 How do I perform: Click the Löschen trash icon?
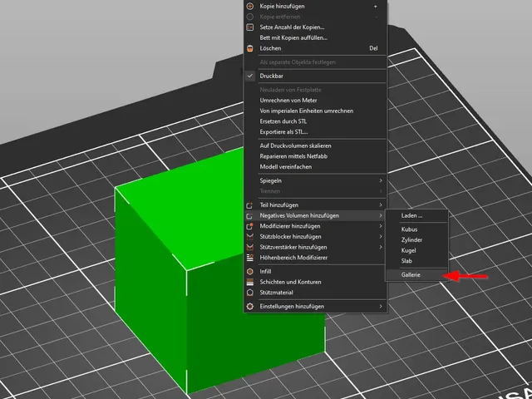(250, 48)
